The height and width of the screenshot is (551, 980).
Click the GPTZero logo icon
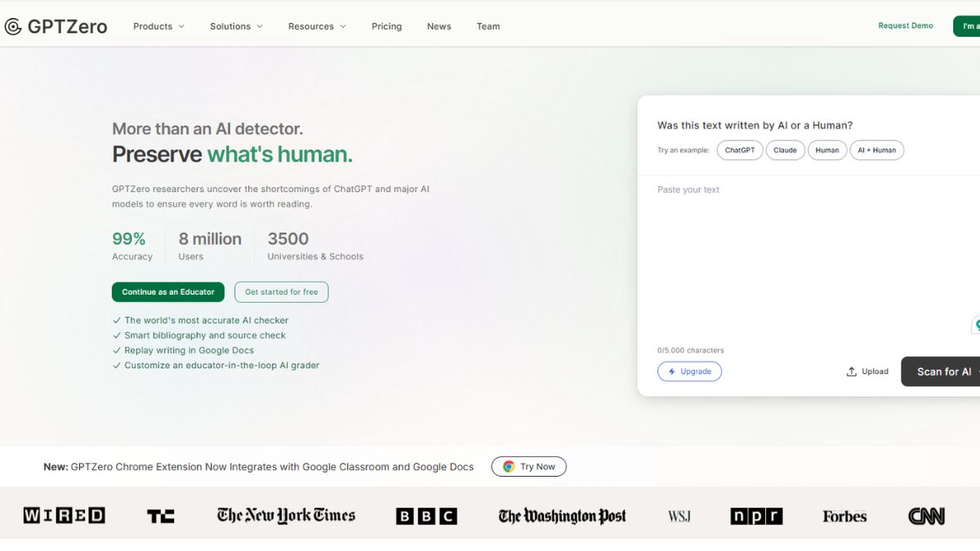tap(13, 27)
